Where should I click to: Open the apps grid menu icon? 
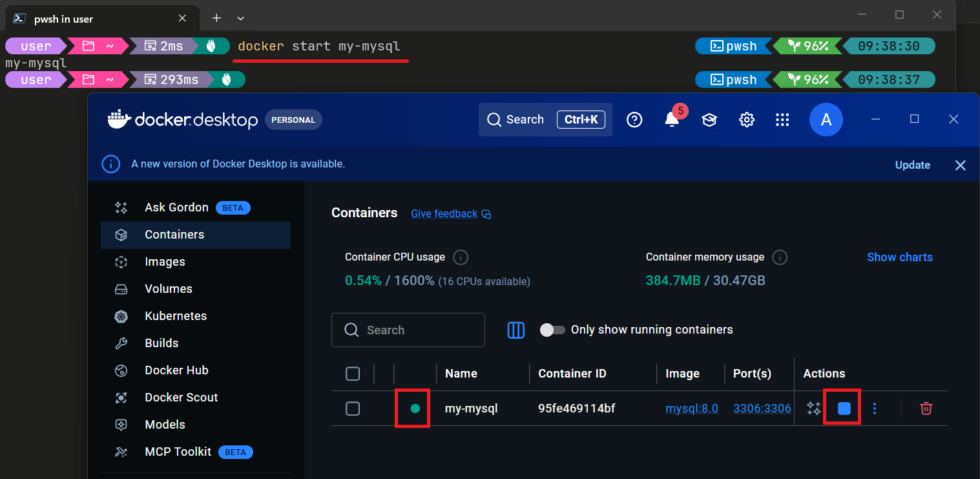click(782, 120)
